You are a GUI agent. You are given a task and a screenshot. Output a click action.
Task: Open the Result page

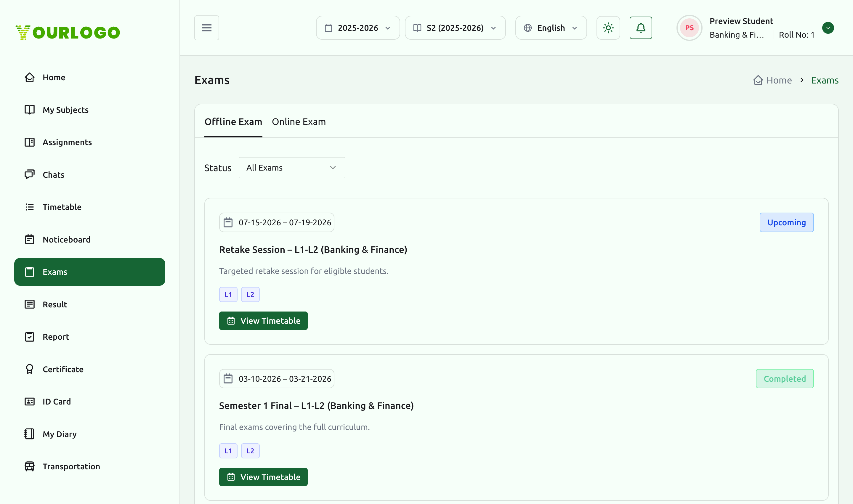[x=90, y=304]
